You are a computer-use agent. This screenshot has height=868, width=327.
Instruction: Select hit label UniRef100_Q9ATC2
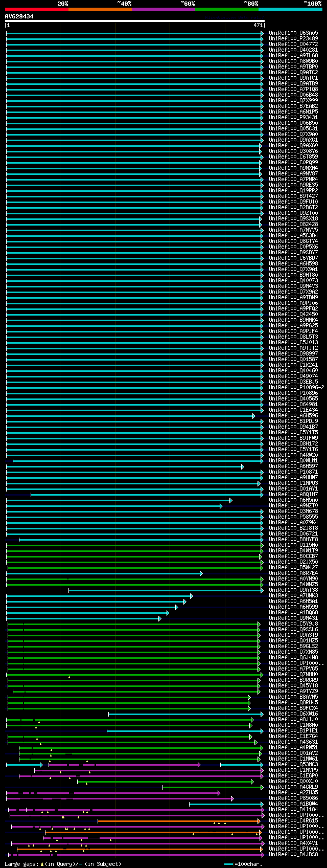[293, 72]
